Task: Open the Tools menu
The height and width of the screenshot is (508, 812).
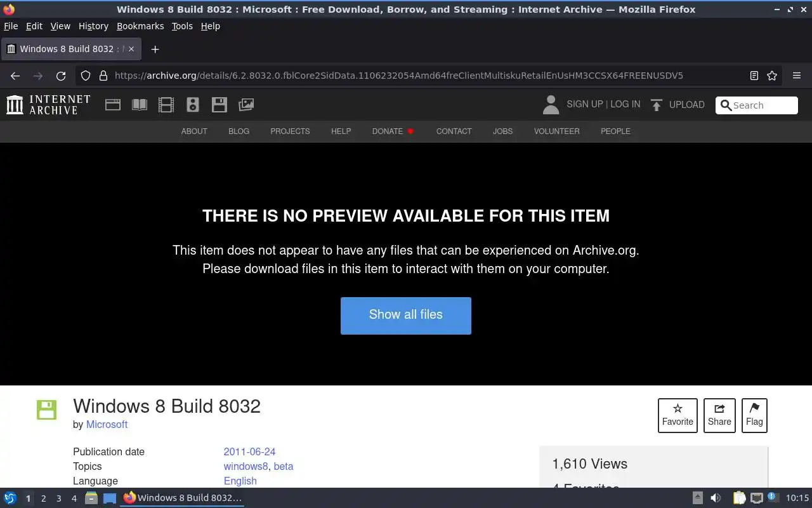Action: tap(182, 26)
